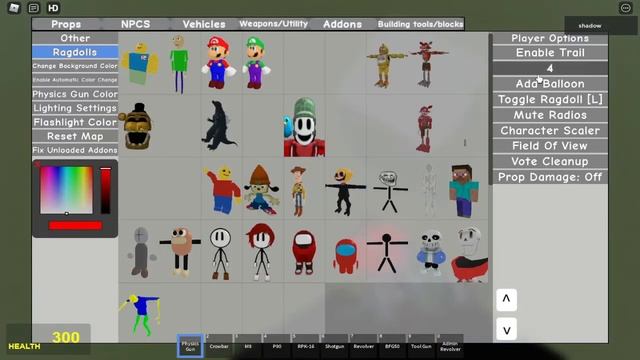
Task: Open the chat icon in top bar
Action: (33, 8)
